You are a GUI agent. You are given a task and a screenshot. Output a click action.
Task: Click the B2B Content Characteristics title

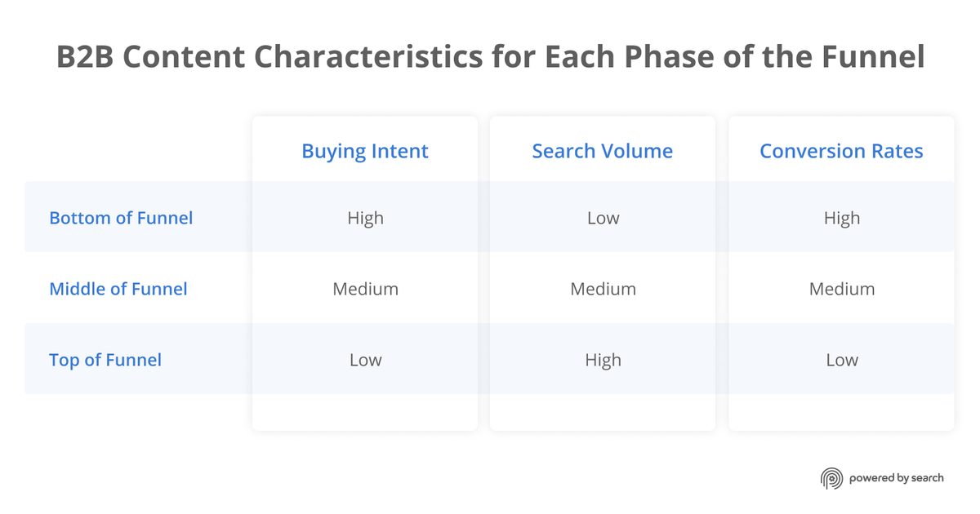490,57
